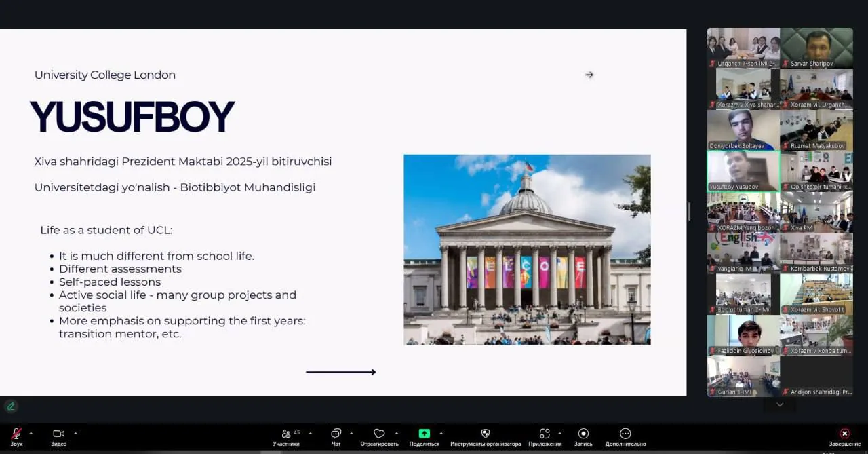
Task: Open the Чат chat panel
Action: point(336,436)
